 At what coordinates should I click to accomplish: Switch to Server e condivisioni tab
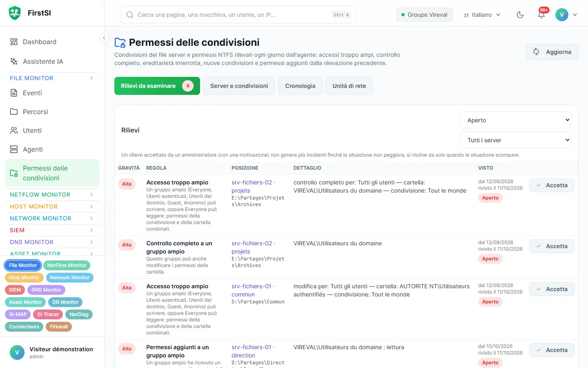pyautogui.click(x=239, y=86)
